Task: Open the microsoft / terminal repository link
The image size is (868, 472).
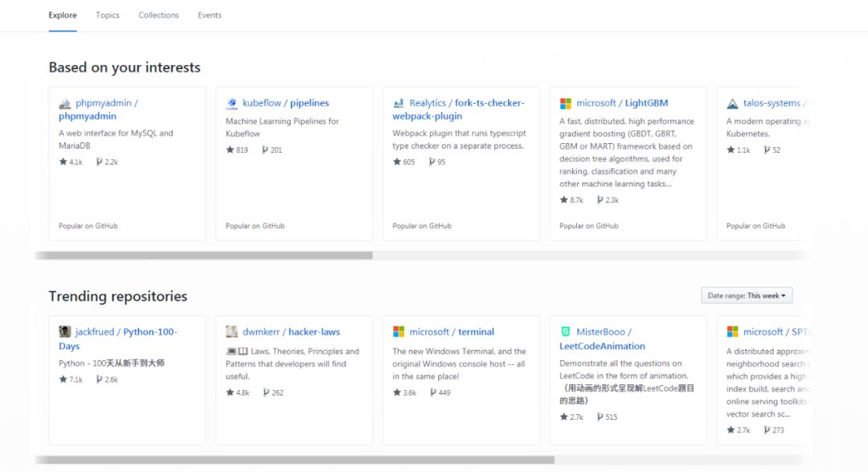Action: 452,332
